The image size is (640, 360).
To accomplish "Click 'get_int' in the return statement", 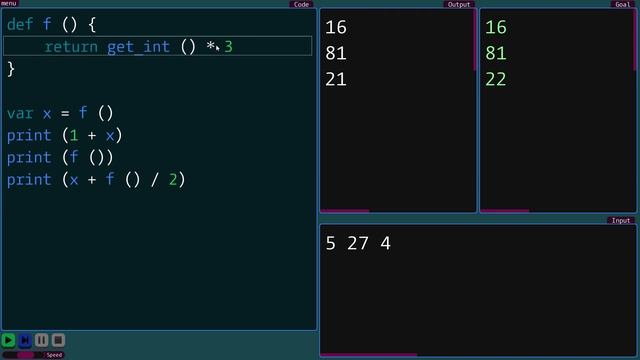I will click(x=138, y=47).
